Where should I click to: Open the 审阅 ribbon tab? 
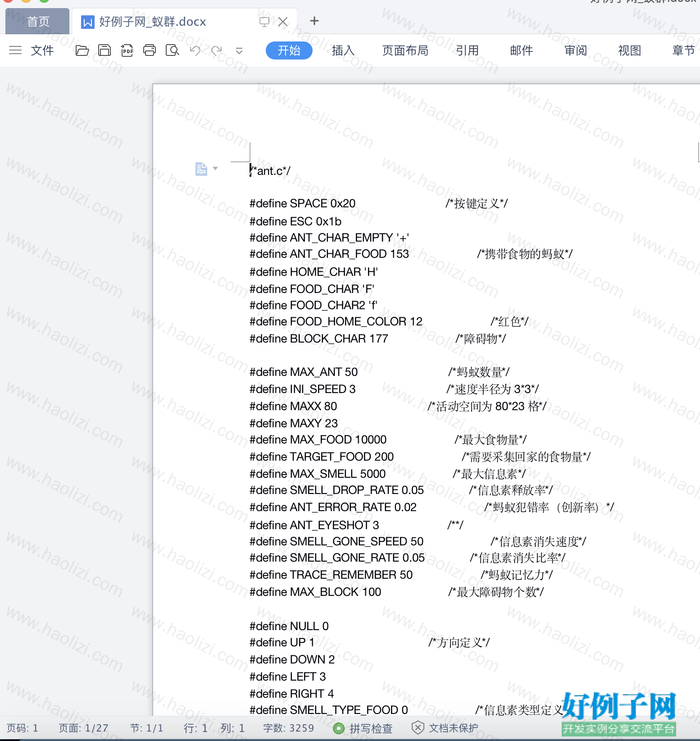click(576, 50)
